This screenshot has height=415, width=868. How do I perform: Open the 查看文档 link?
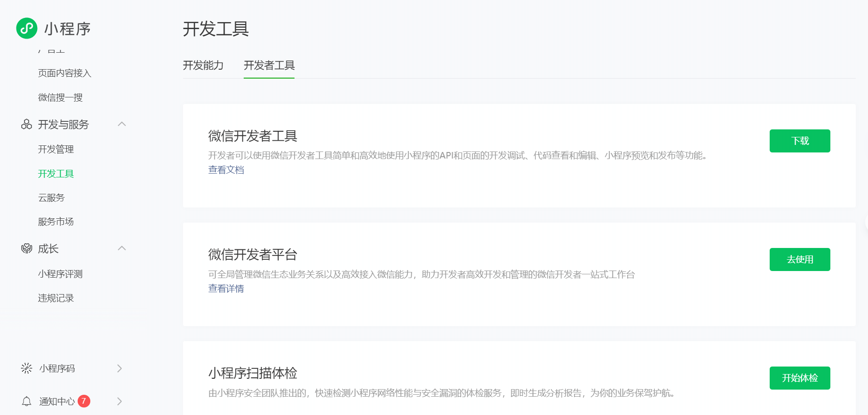(226, 170)
